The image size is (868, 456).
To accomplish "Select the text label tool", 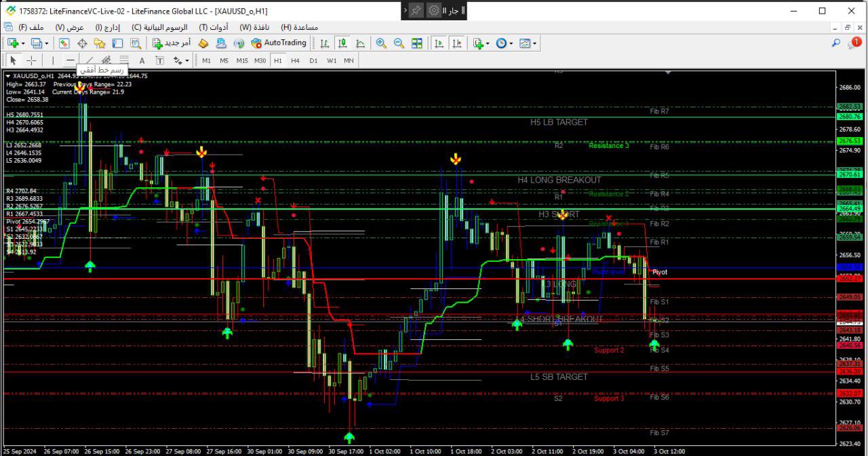I will [142, 60].
